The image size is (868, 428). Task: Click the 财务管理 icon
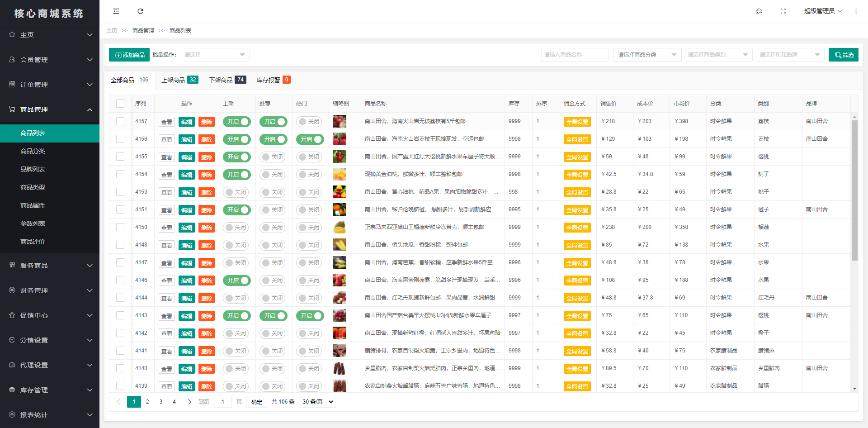pos(12,290)
